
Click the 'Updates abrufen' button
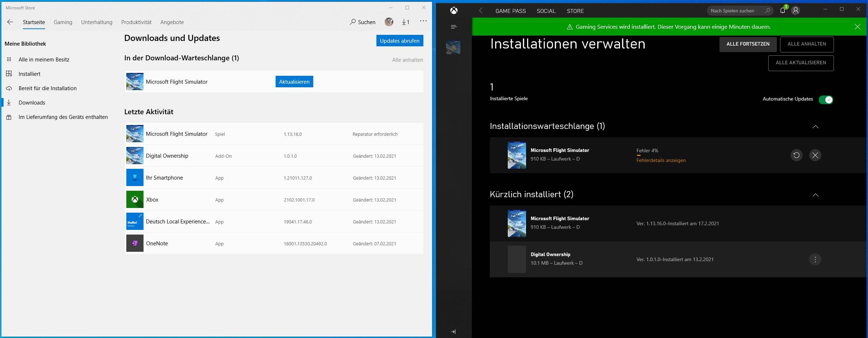point(400,41)
